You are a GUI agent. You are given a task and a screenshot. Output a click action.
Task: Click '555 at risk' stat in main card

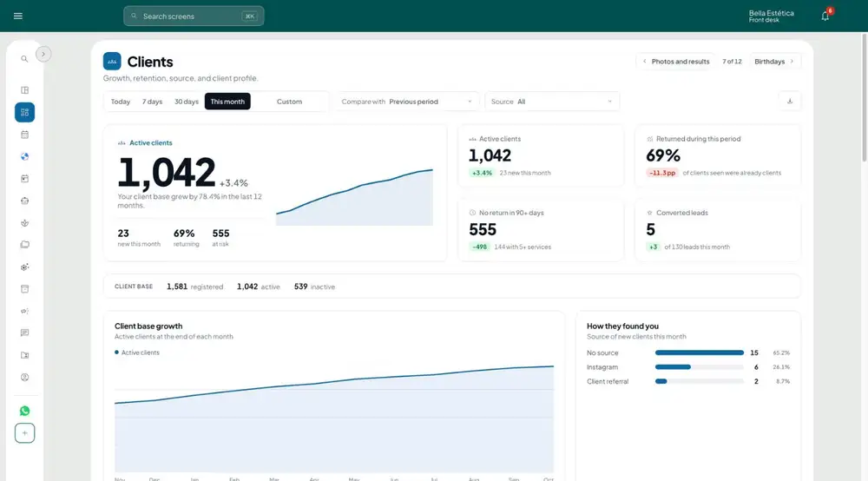click(x=220, y=237)
